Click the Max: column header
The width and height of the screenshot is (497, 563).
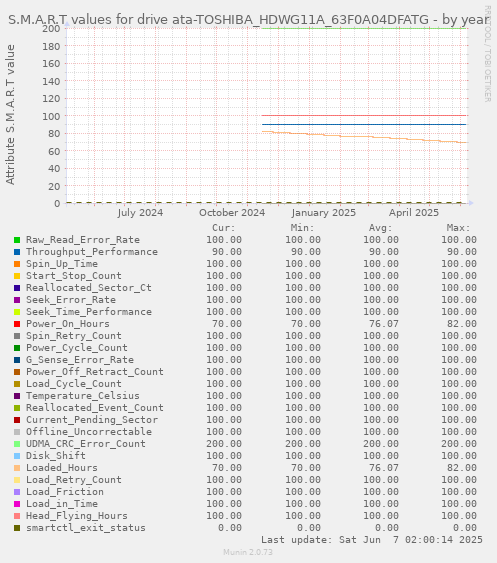pos(458,228)
